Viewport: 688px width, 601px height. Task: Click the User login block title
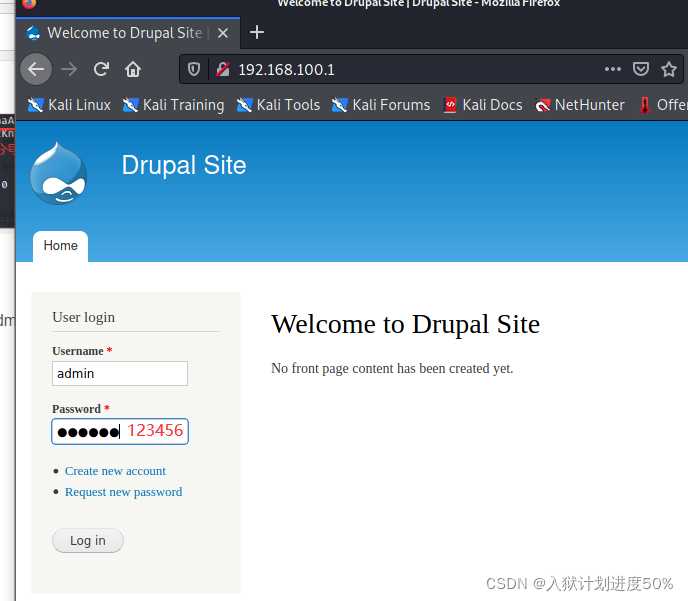click(83, 317)
